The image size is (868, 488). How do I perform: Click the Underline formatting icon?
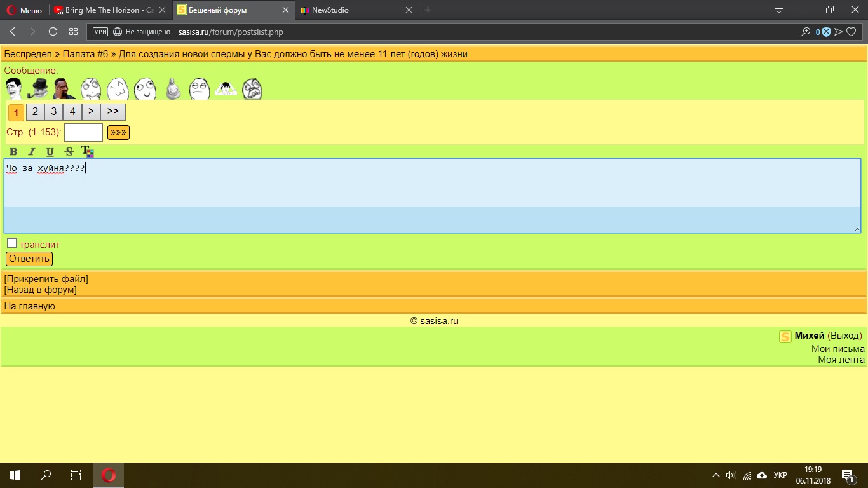click(x=50, y=152)
